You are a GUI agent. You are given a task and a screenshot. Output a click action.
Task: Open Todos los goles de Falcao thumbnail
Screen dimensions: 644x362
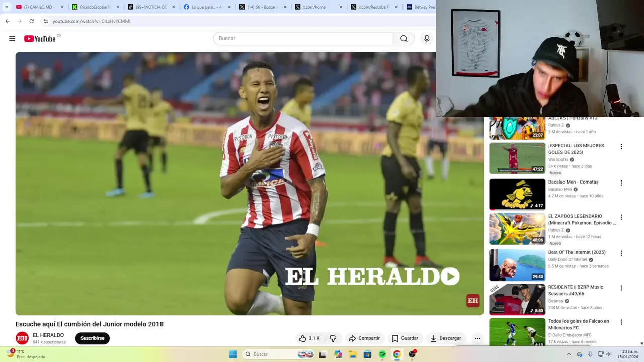click(x=517, y=332)
